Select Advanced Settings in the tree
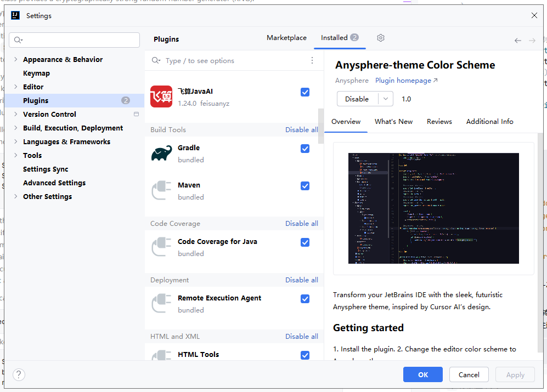The width and height of the screenshot is (547, 392). pyautogui.click(x=54, y=183)
